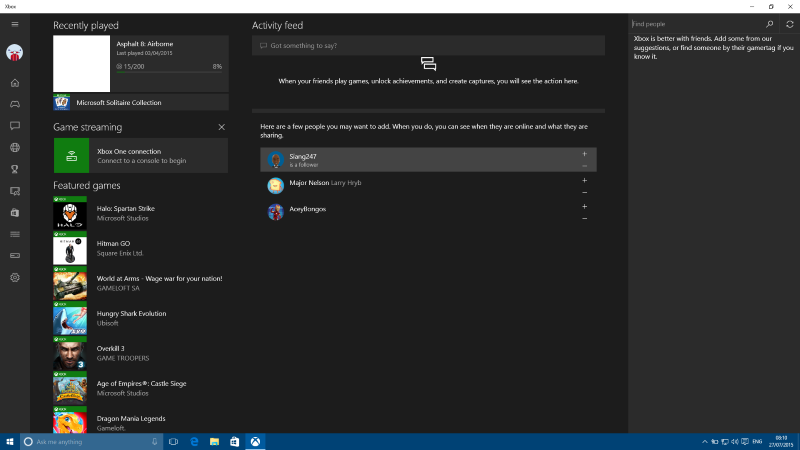Click Hungry Shark Evolution thumbnail
The image size is (800, 450).
pos(70,318)
